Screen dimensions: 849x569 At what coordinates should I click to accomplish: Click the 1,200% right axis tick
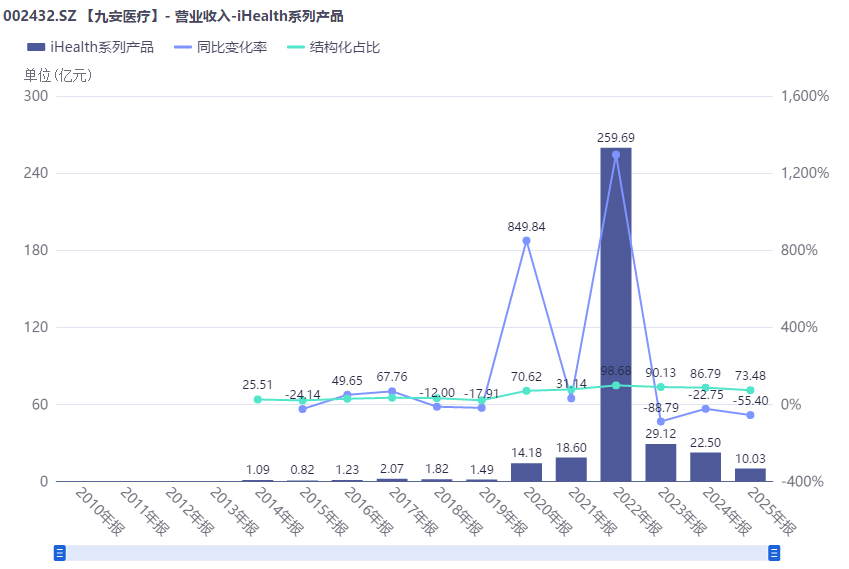pyautogui.click(x=805, y=173)
